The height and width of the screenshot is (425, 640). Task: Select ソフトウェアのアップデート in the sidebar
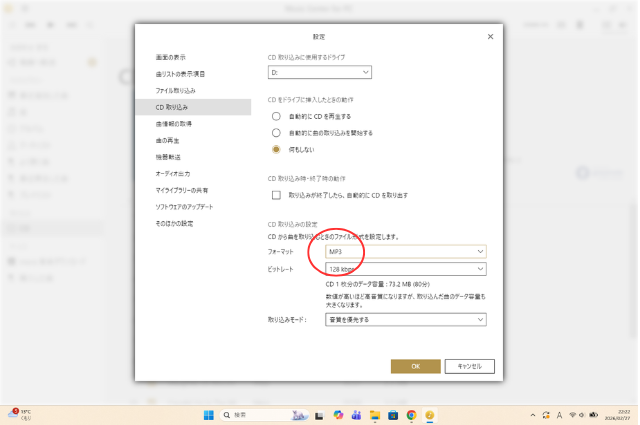pos(184,206)
